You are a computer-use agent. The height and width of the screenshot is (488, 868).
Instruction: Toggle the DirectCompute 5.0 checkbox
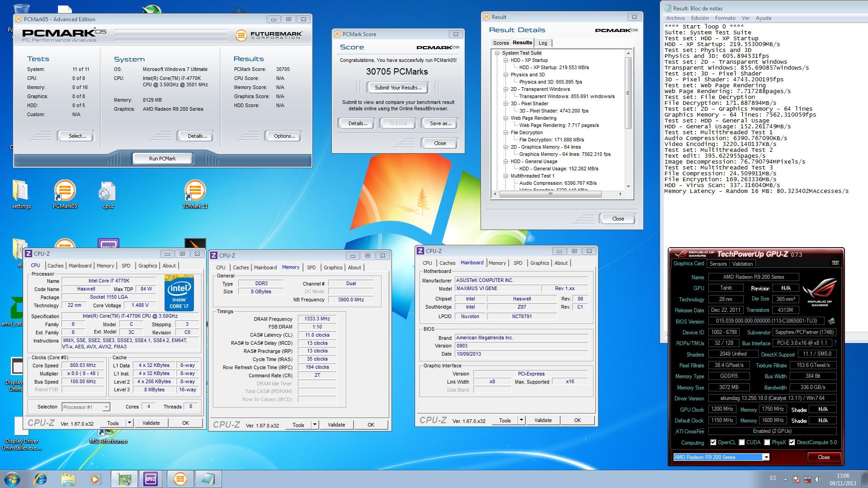(792, 442)
